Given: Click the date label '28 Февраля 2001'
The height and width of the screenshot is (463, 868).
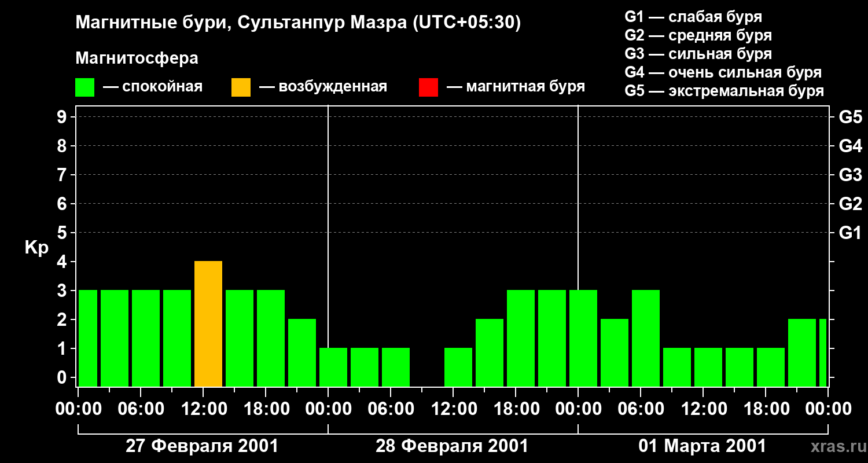Looking at the screenshot, I should 452,446.
